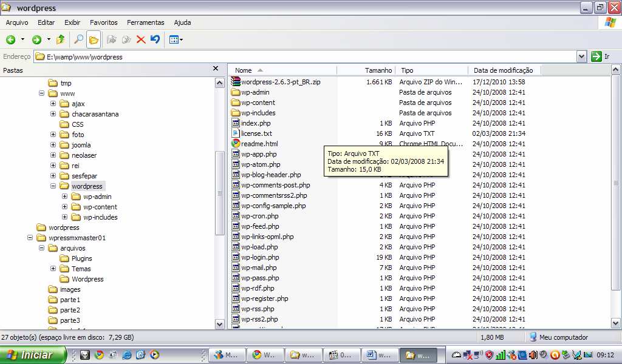This screenshot has width=622, height=364.
Task: Switch to the Word document taskbar button
Action: [380, 355]
